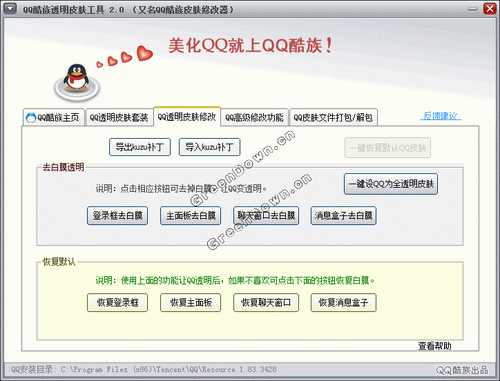Image resolution: width=500 pixels, height=381 pixels.
Task: Switch to the QQ透明皮肤套装 tab
Action: point(119,117)
